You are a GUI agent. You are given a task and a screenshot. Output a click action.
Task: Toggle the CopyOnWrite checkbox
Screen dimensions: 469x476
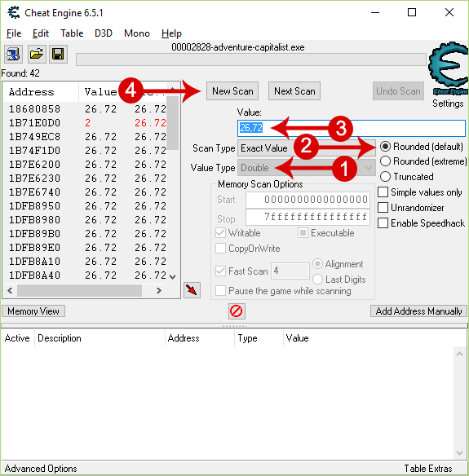coord(220,249)
